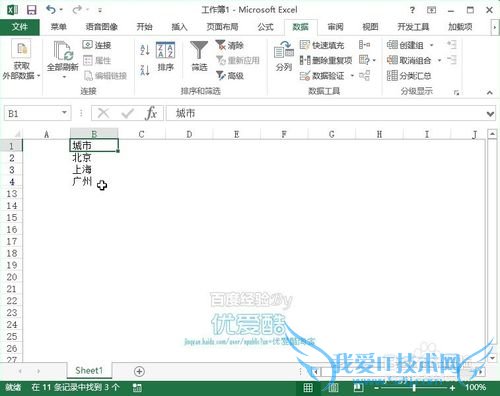Switch to the 语音图像 tab

click(x=101, y=27)
